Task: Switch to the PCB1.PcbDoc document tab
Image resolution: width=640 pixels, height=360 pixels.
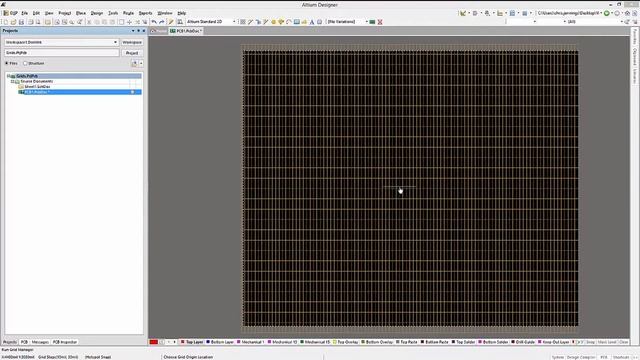Action: click(x=187, y=31)
